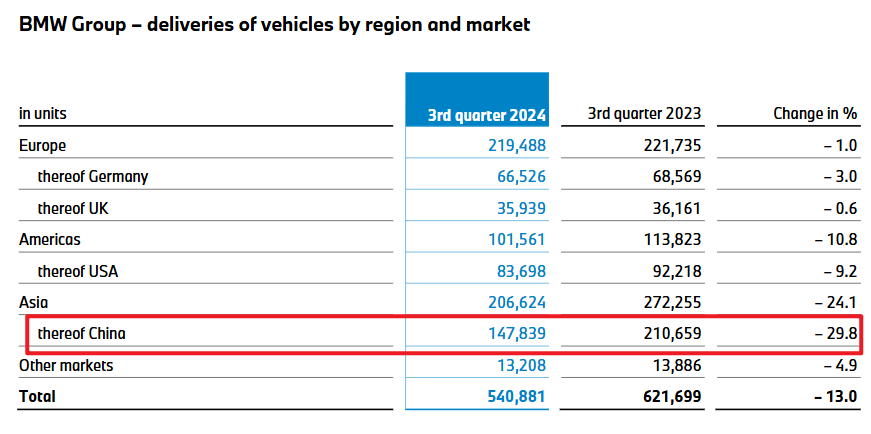Screen dimensions: 871x434
Task: Click the Change in % column header
Action: pyautogui.click(x=816, y=114)
